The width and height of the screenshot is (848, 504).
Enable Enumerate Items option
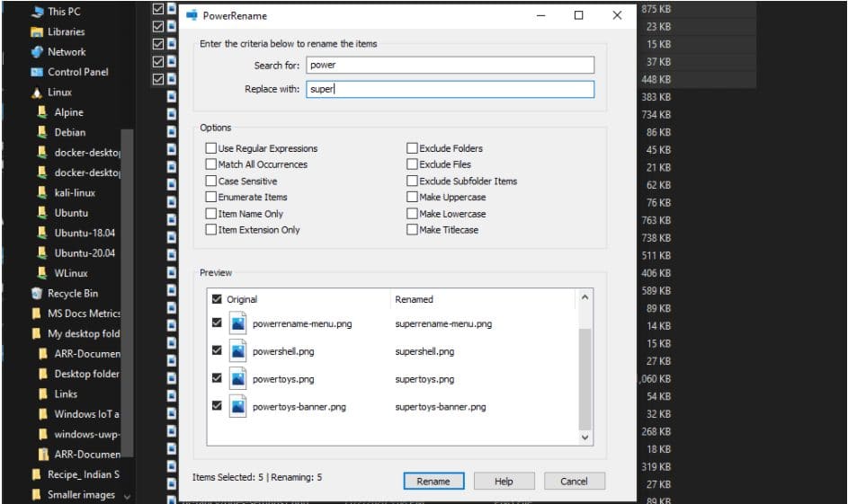tap(211, 197)
